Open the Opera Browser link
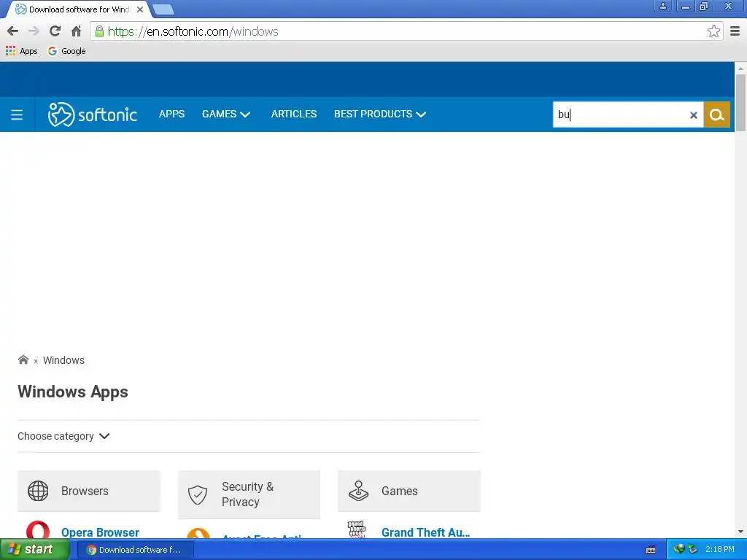 [x=100, y=532]
